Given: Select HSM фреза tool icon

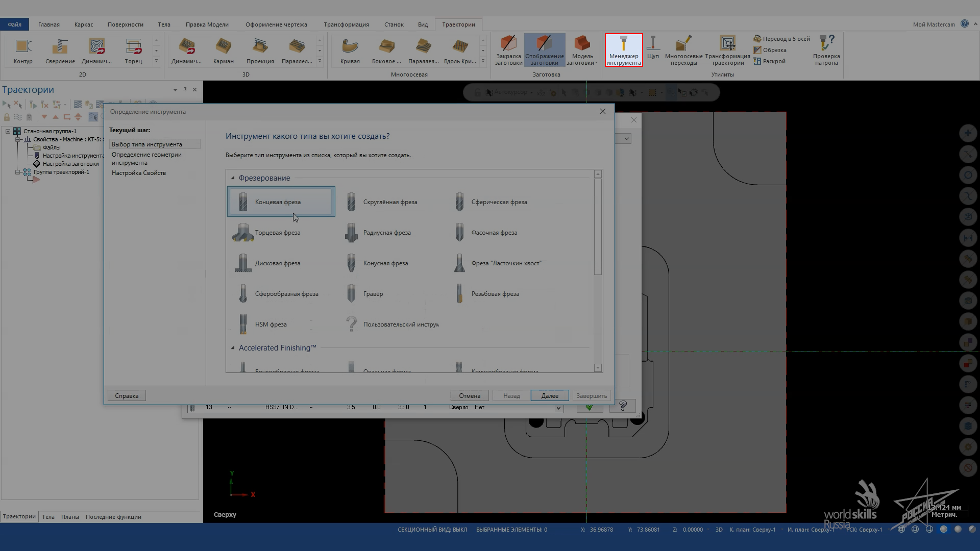Looking at the screenshot, I should [242, 324].
